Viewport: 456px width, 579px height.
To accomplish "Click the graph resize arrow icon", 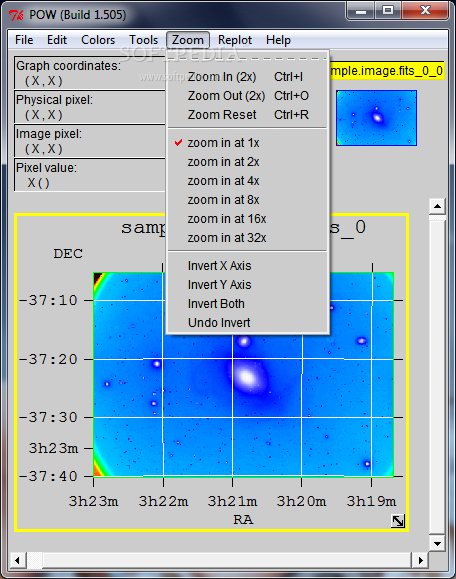I will [398, 521].
